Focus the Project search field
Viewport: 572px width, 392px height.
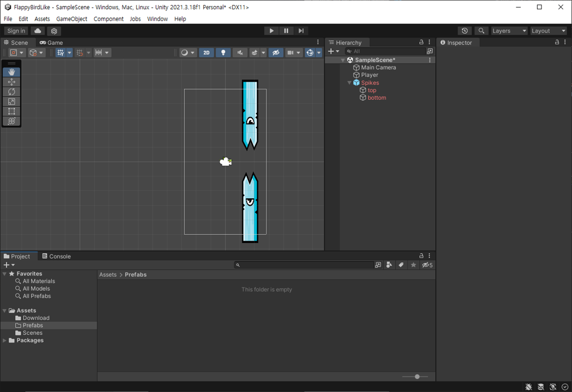304,265
